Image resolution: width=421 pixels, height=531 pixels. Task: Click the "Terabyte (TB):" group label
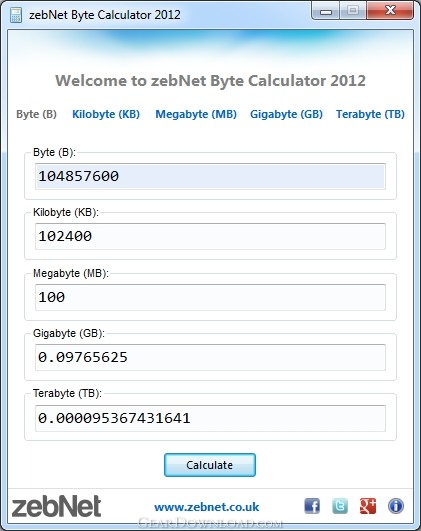tap(67, 394)
